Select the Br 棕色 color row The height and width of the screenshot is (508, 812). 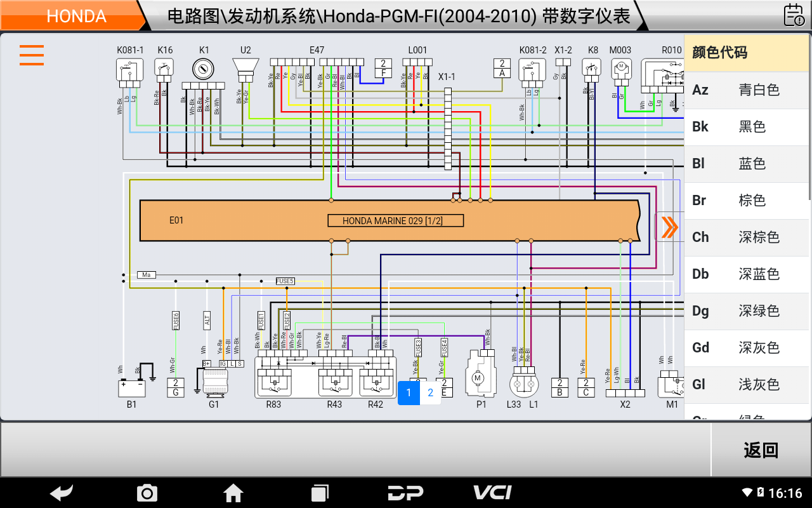pos(747,200)
